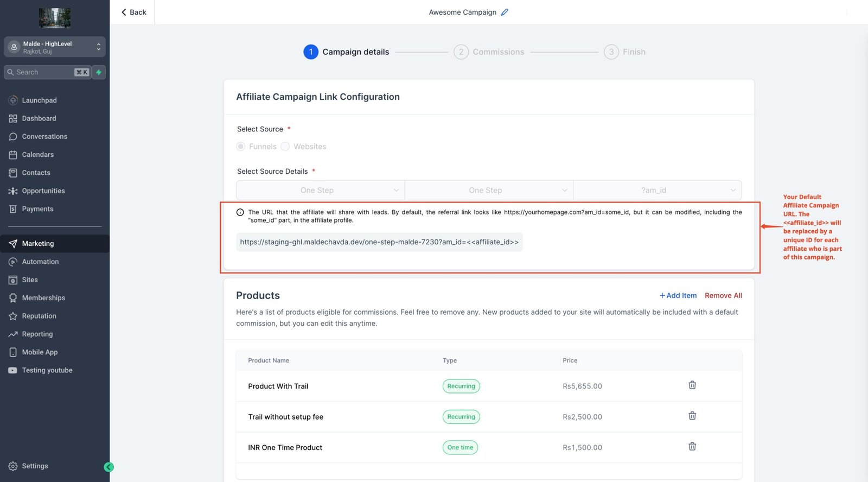Collapse the sidebar with the green arrow
868x482 pixels.
pyautogui.click(x=108, y=467)
